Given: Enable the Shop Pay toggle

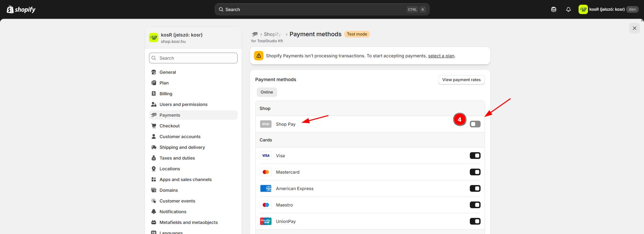Looking at the screenshot, I should pyautogui.click(x=475, y=124).
